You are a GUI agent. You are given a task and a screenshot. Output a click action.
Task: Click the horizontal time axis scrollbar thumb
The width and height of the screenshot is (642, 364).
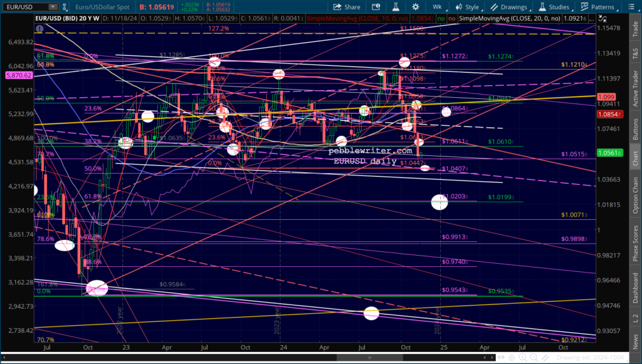coord(370,358)
